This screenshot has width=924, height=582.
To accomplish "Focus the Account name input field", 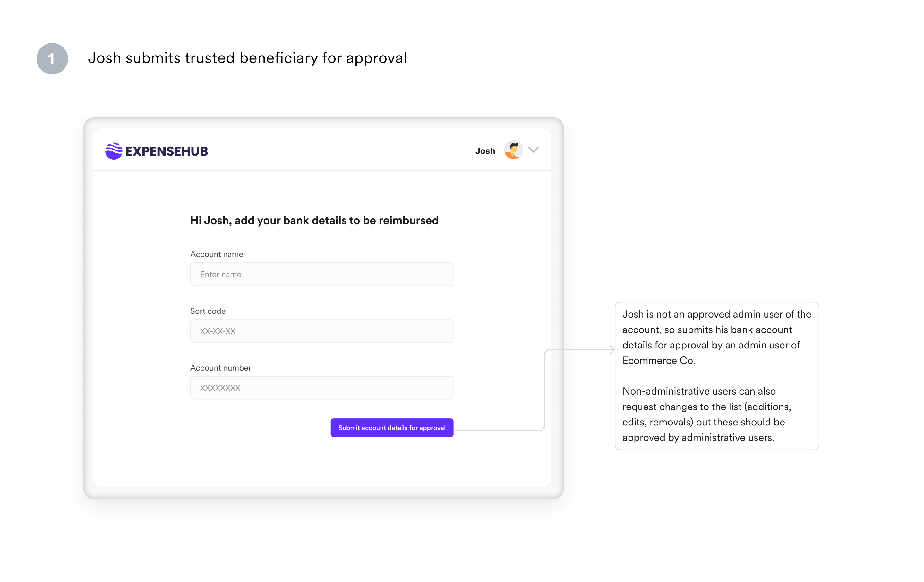I will pos(321,274).
